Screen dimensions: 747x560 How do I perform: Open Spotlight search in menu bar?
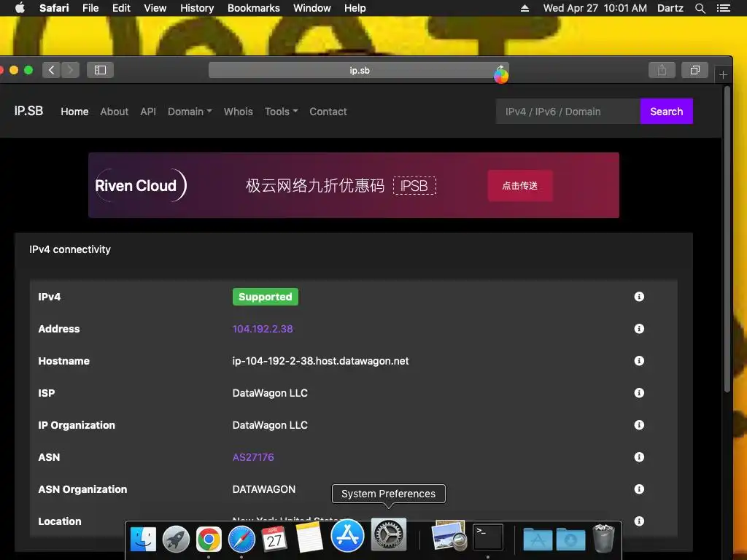point(700,8)
